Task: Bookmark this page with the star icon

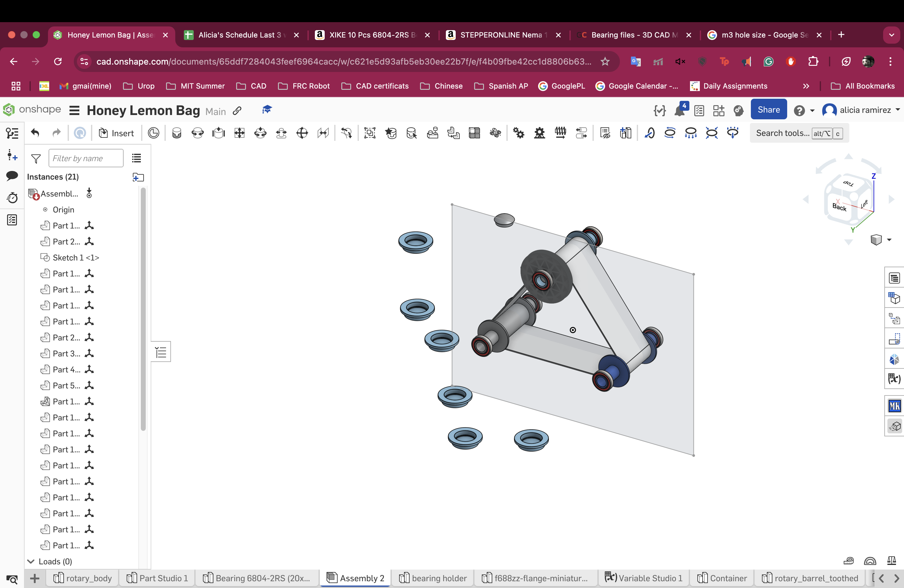Action: [605, 62]
